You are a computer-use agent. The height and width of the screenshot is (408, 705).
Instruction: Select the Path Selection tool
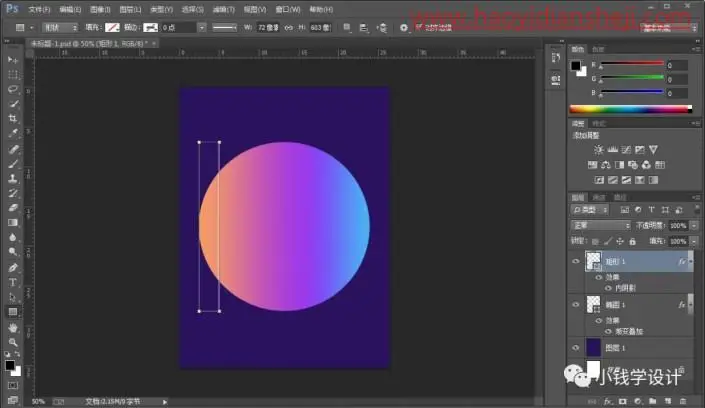coord(13,297)
